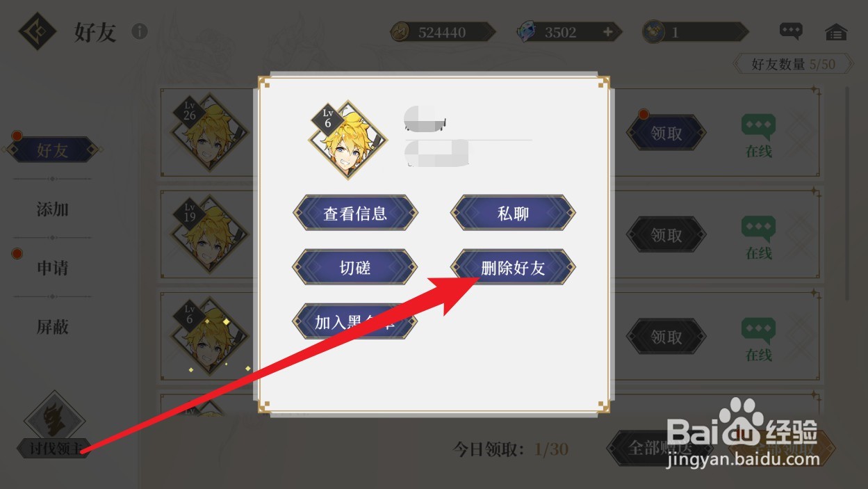This screenshot has width=868, height=489.
Task: Switch to the 申请 tab
Action: point(53,268)
